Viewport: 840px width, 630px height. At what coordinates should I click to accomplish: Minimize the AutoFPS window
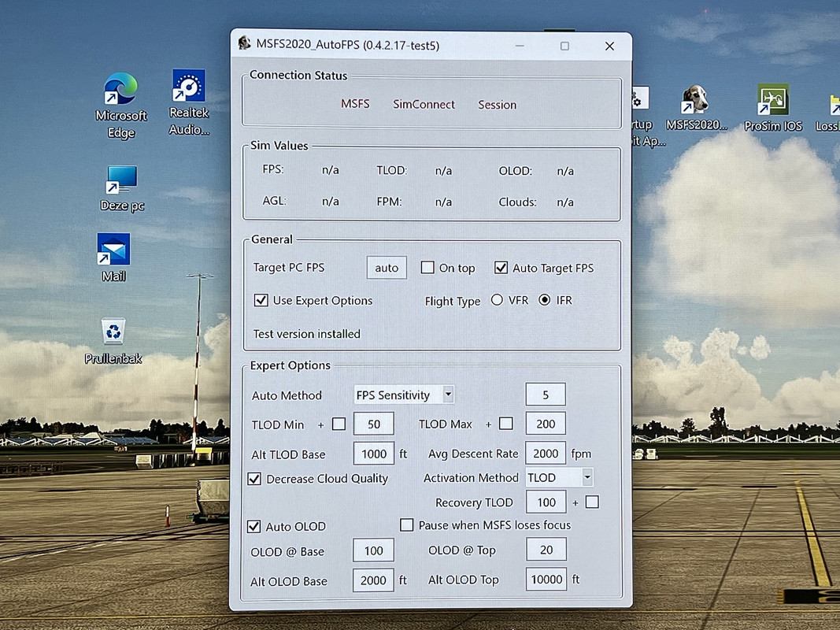coord(520,46)
